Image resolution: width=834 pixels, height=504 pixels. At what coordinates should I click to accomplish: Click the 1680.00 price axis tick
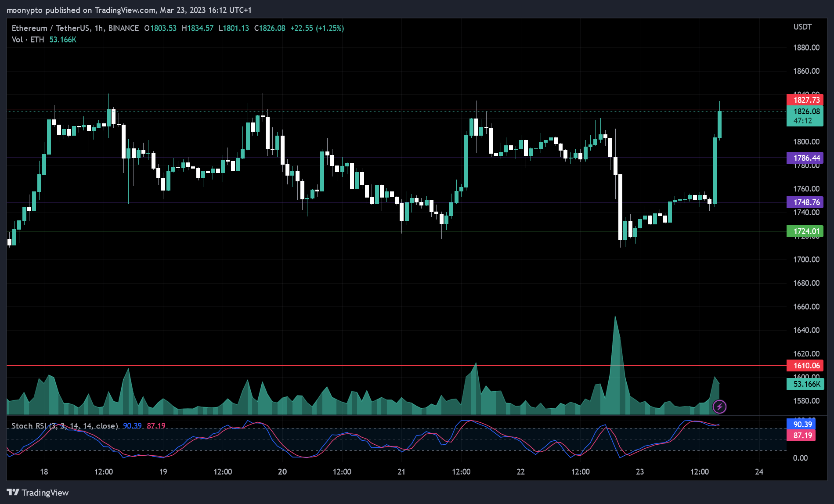point(806,283)
